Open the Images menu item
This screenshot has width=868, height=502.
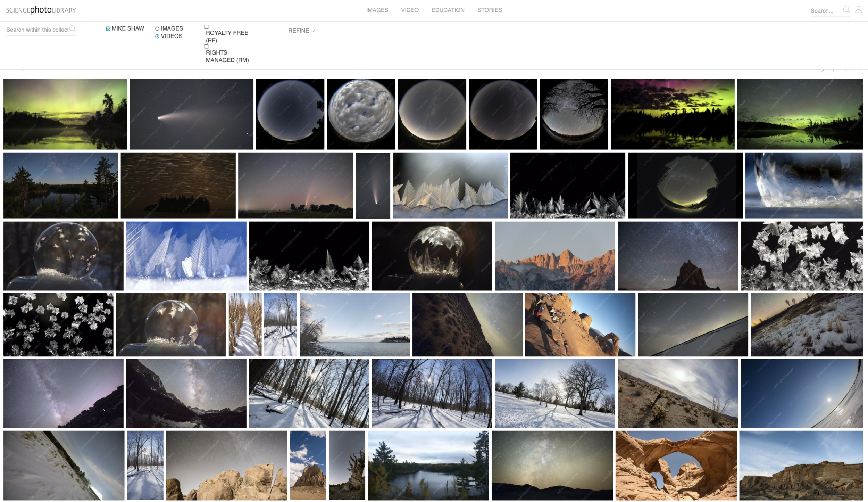(x=377, y=10)
